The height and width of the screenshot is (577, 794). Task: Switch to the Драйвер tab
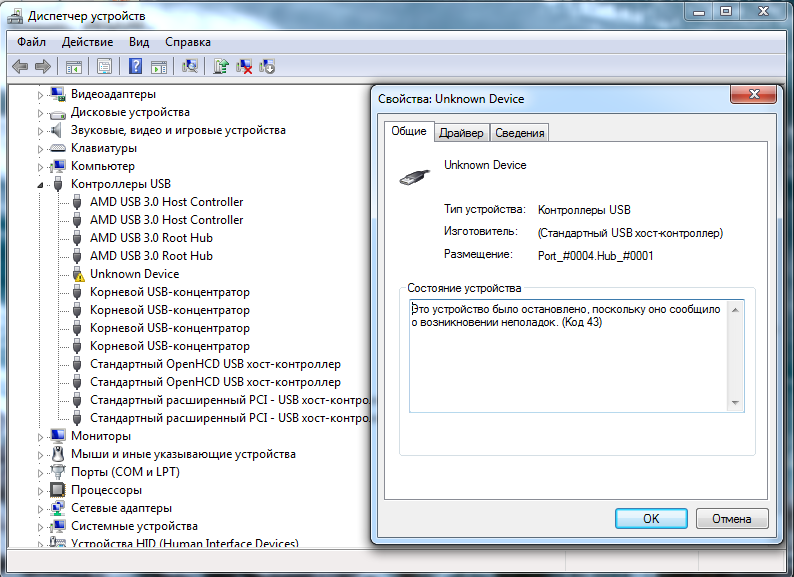461,133
